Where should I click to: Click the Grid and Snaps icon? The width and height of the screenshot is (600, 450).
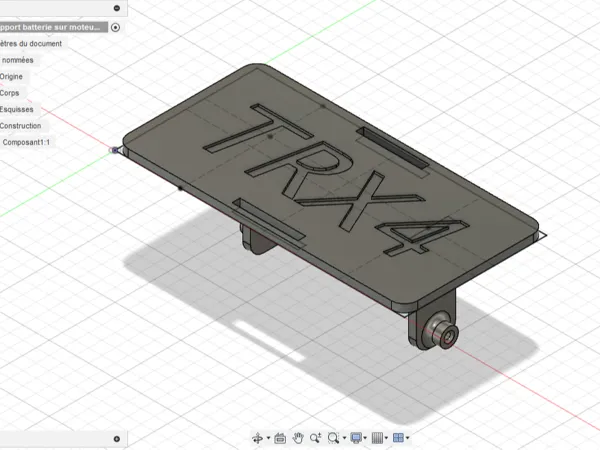(377, 438)
